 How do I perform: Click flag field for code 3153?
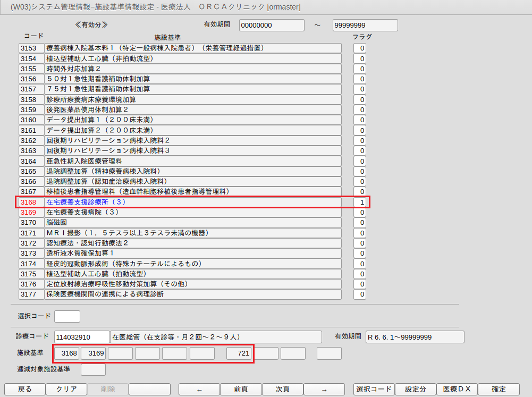[360, 48]
